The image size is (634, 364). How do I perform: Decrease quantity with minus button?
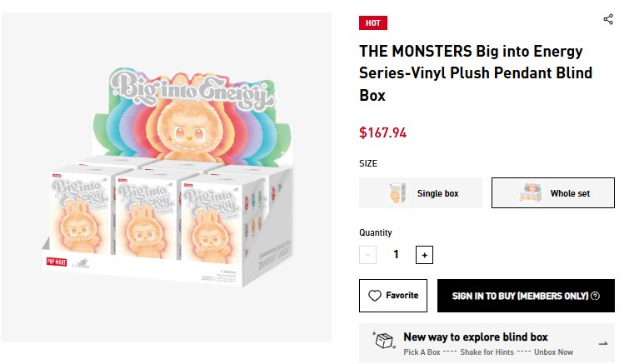point(368,255)
